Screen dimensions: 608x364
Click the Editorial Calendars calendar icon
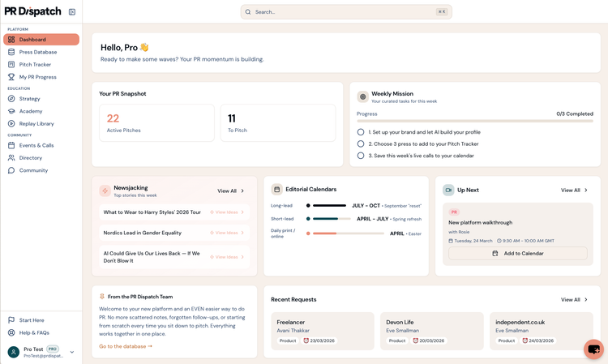[x=277, y=189]
